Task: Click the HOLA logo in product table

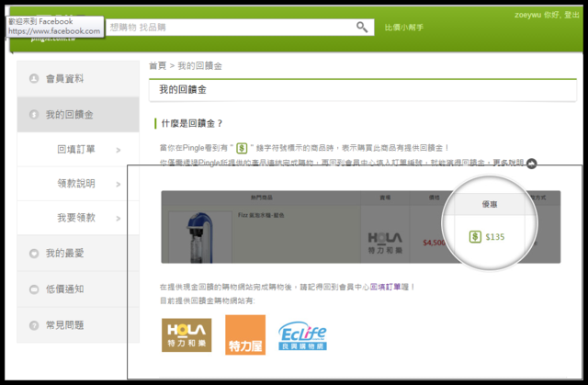Action: (x=385, y=243)
